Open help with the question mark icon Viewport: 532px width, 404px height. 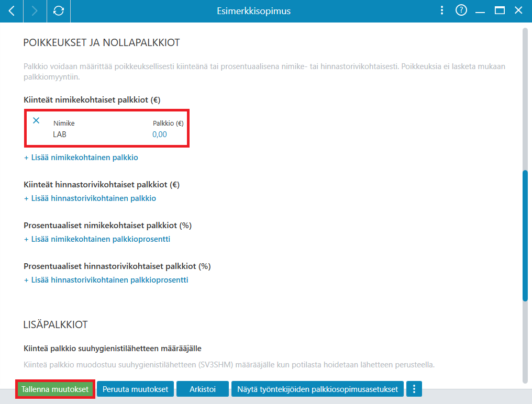click(x=461, y=10)
